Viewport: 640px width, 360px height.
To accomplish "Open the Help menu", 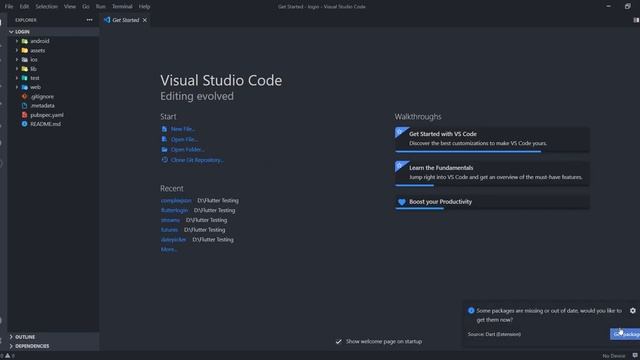I will pyautogui.click(x=144, y=7).
